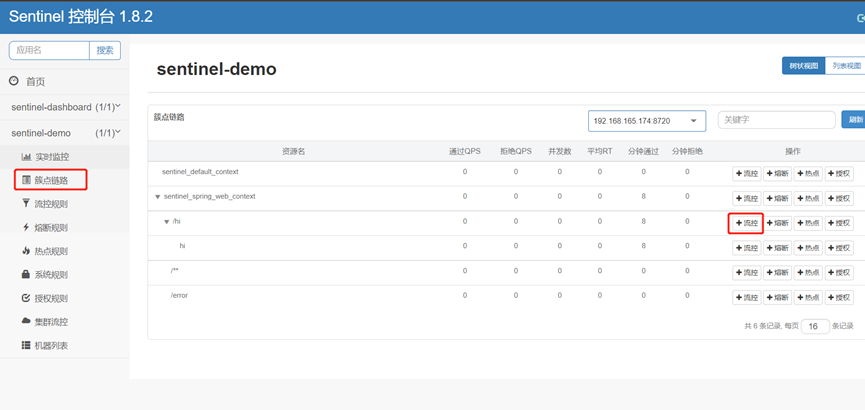The height and width of the screenshot is (410, 865).
Task: Click the sentinel_default_context resource name
Action: coord(200,172)
